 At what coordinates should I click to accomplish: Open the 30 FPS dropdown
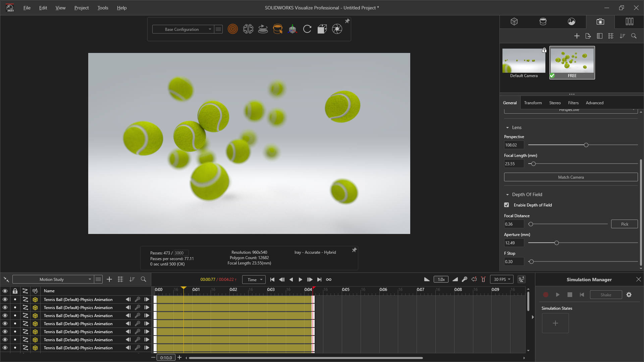point(501,279)
